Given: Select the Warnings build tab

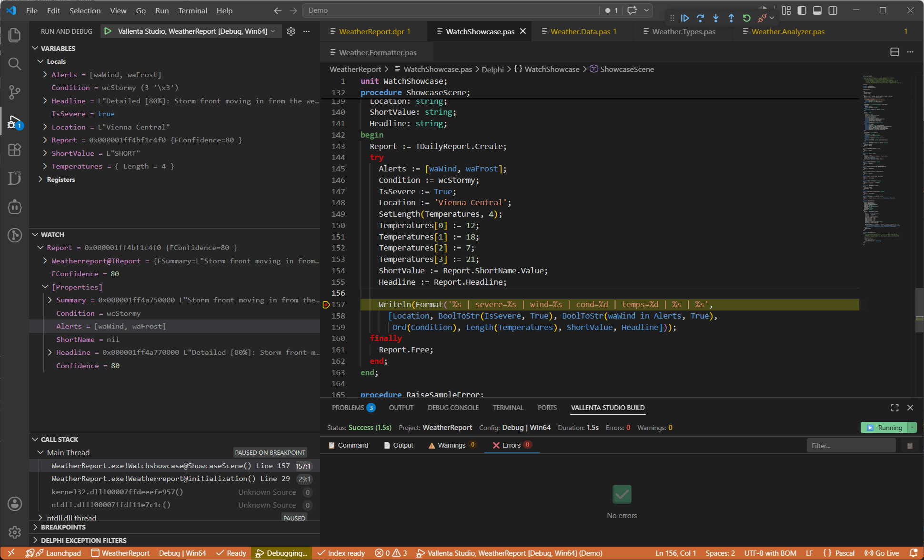Looking at the screenshot, I should click(x=452, y=445).
